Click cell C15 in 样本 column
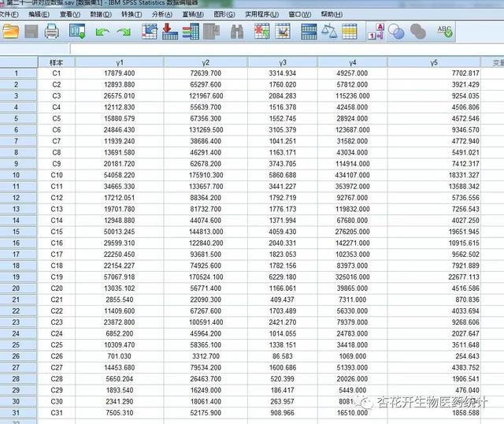The width and height of the screenshot is (504, 424). click(x=56, y=232)
